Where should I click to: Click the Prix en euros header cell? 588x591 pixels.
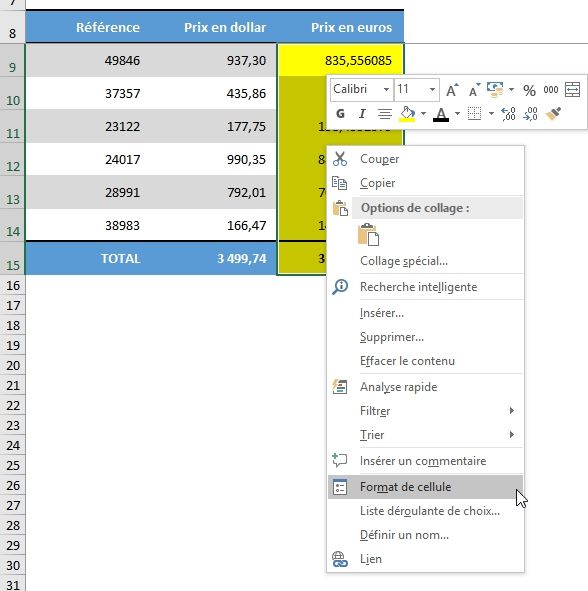click(x=340, y=27)
